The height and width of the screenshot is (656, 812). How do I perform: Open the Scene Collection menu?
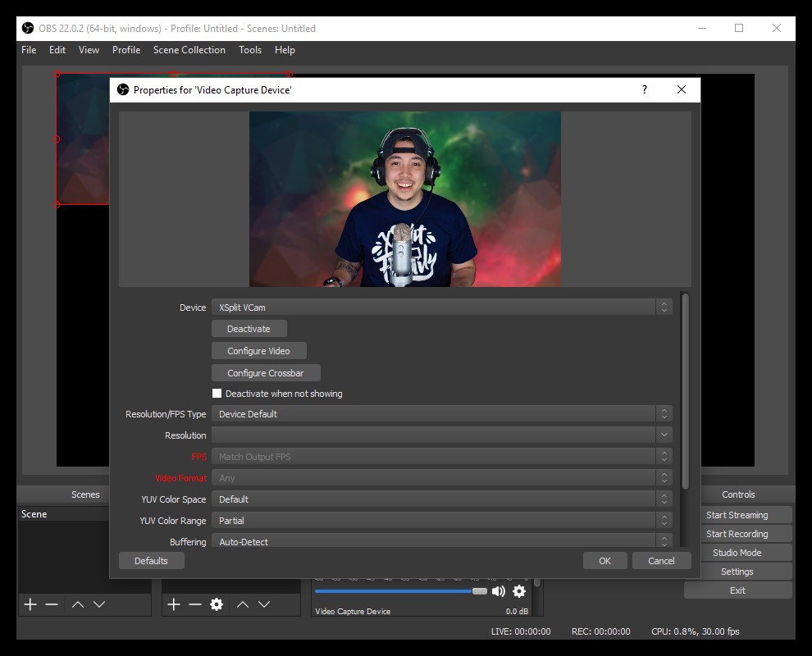[x=189, y=50]
